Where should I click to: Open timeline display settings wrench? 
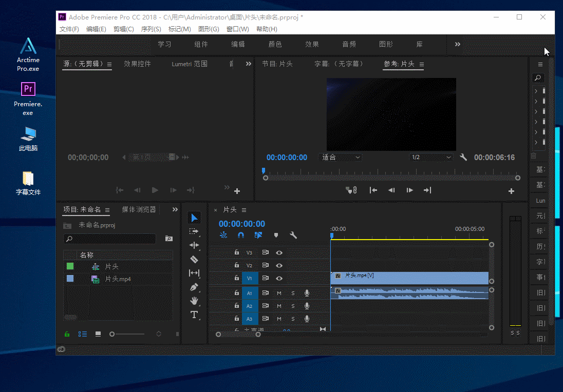293,236
